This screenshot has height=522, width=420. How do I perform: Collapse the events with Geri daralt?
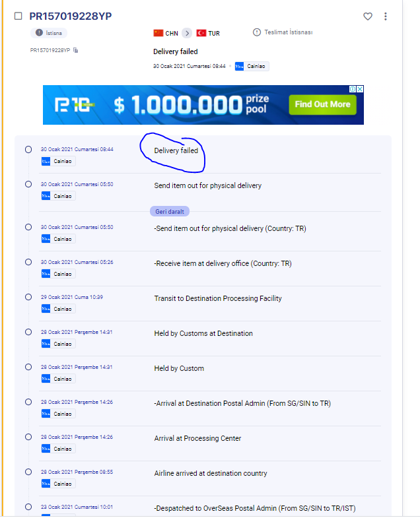170,211
